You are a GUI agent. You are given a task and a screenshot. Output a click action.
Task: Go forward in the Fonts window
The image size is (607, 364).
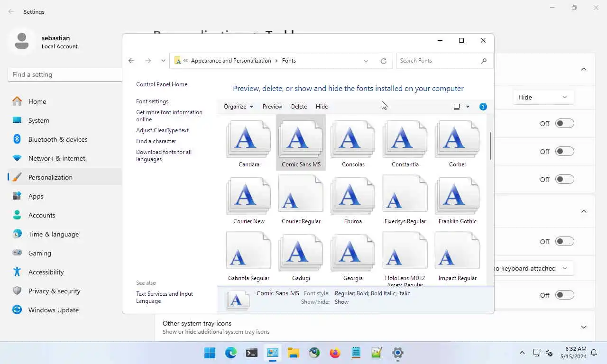point(148,61)
